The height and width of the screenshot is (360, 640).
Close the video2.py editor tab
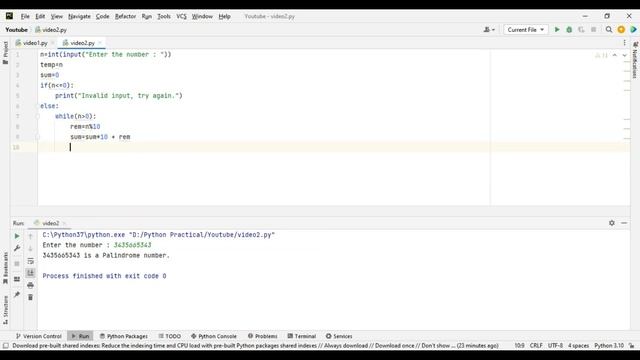(100, 43)
